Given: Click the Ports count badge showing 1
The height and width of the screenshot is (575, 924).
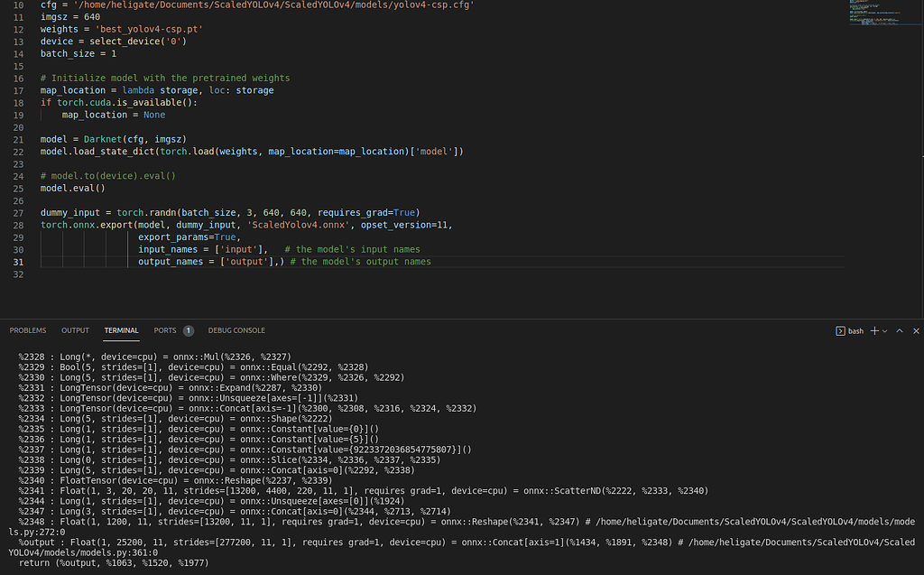Looking at the screenshot, I should [x=188, y=331].
